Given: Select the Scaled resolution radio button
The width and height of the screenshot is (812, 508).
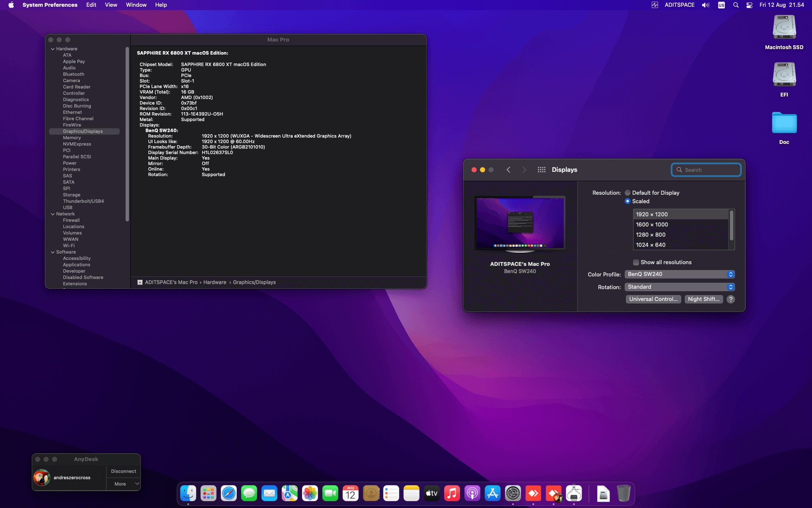Looking at the screenshot, I should (628, 201).
